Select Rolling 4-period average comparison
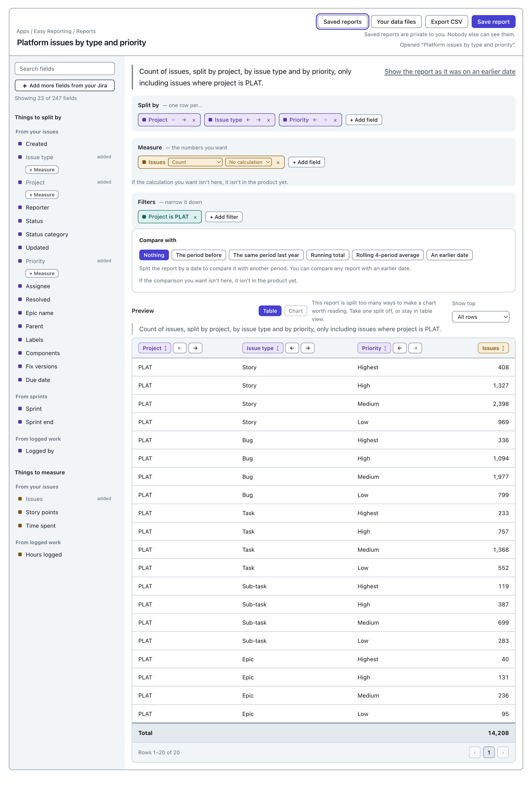Viewport: 532px width, 798px height. point(388,255)
